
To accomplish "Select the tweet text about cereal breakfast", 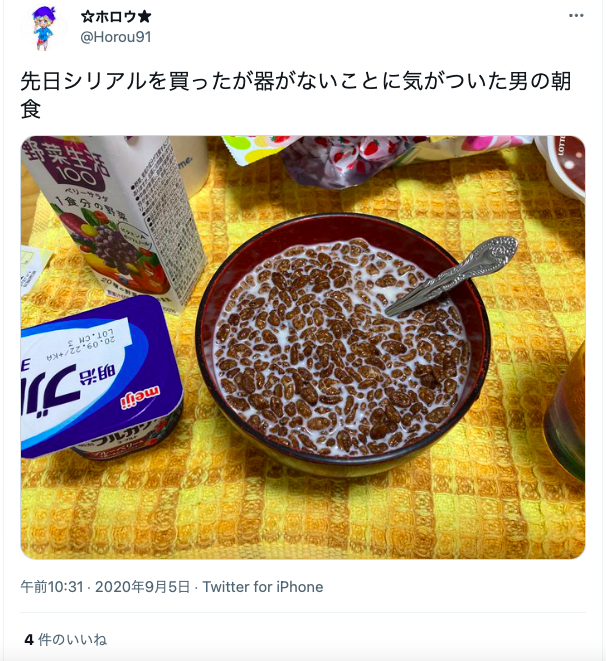I will (295, 95).
